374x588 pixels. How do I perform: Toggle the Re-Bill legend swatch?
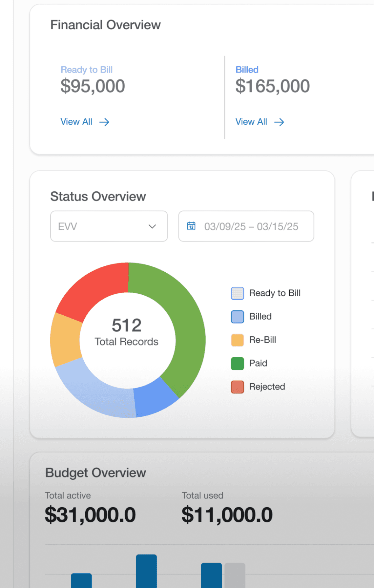pos(238,340)
